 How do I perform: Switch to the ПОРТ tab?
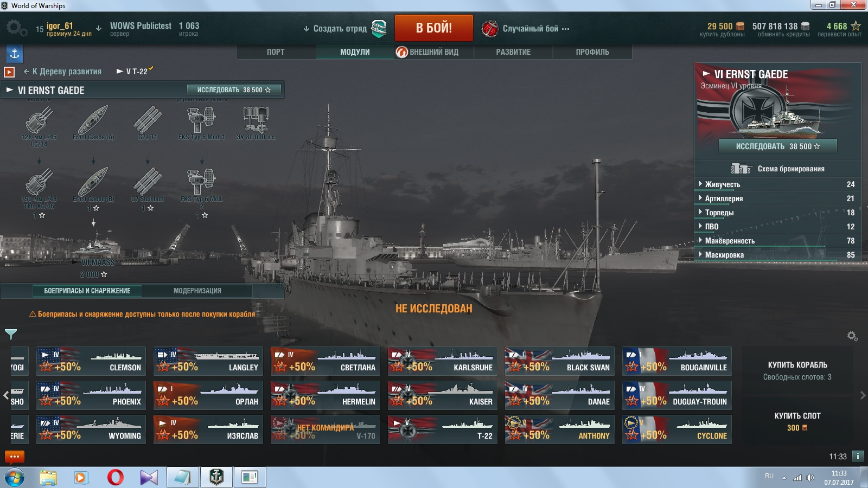pyautogui.click(x=276, y=52)
